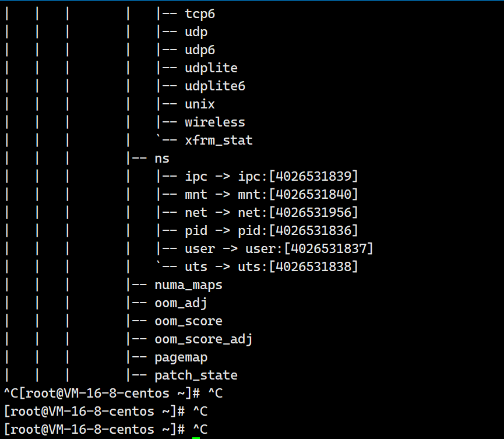Click the uts namespace entry
Image resolution: width=504 pixels, height=439 pixels.
(271, 266)
